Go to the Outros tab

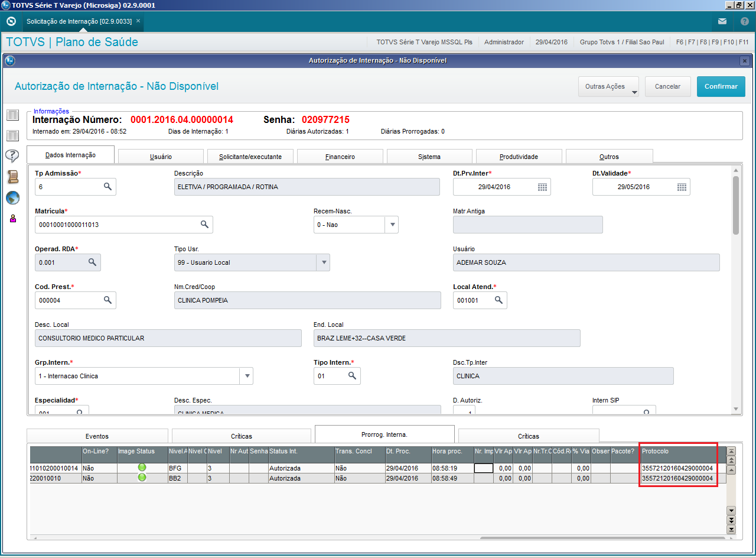click(609, 157)
